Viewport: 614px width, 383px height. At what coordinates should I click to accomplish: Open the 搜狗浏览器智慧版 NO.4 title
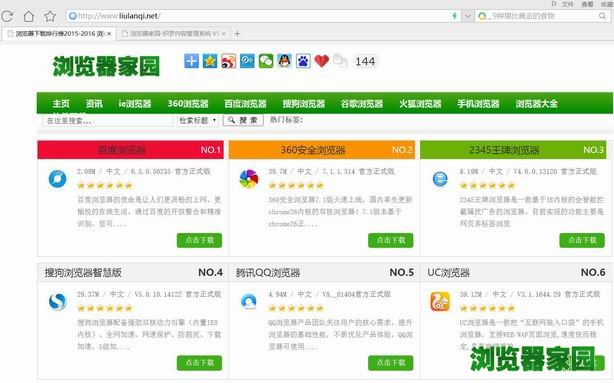pos(83,273)
